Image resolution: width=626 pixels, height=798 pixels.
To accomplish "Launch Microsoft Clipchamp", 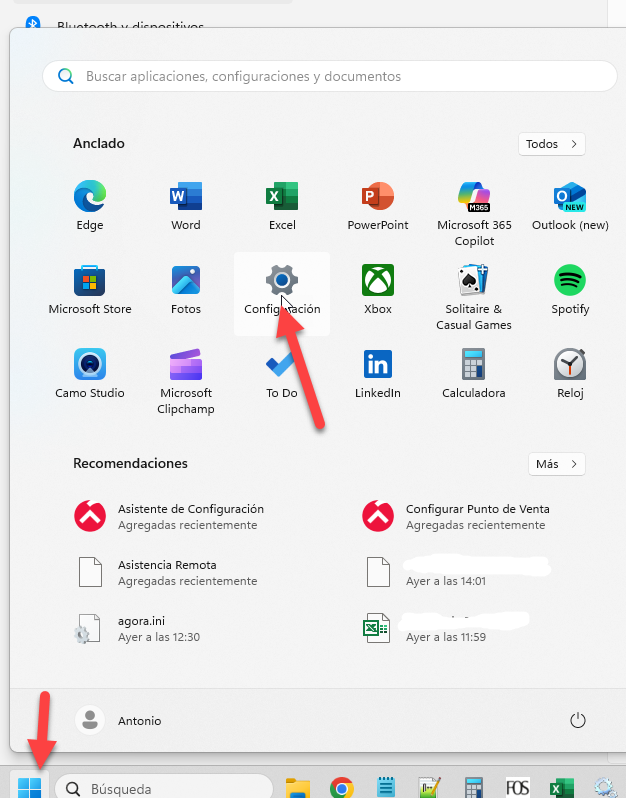I will (x=186, y=381).
